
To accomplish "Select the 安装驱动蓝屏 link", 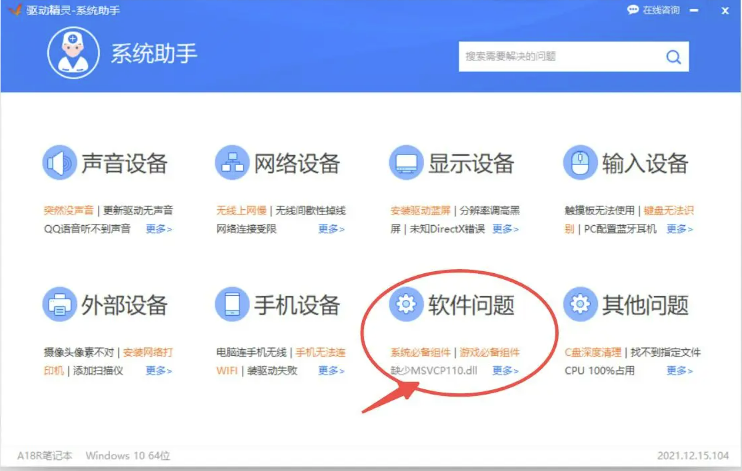I will (420, 211).
